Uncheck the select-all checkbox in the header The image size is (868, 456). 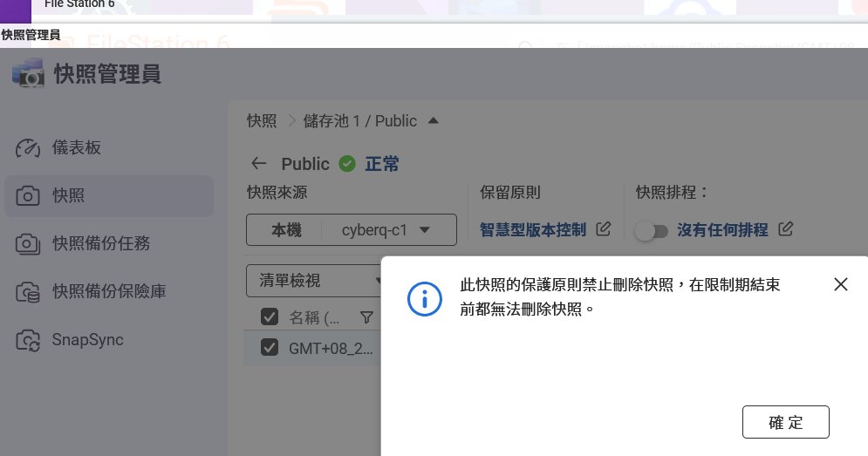tap(270, 316)
